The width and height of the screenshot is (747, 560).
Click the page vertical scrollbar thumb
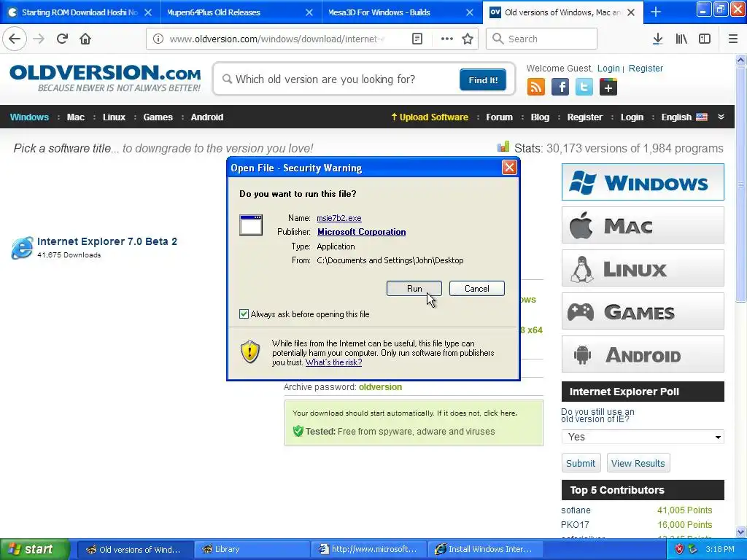pyautogui.click(x=741, y=183)
